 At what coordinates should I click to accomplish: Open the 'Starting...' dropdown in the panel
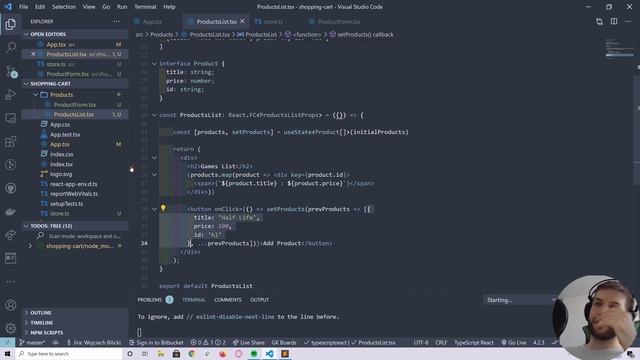pos(521,300)
